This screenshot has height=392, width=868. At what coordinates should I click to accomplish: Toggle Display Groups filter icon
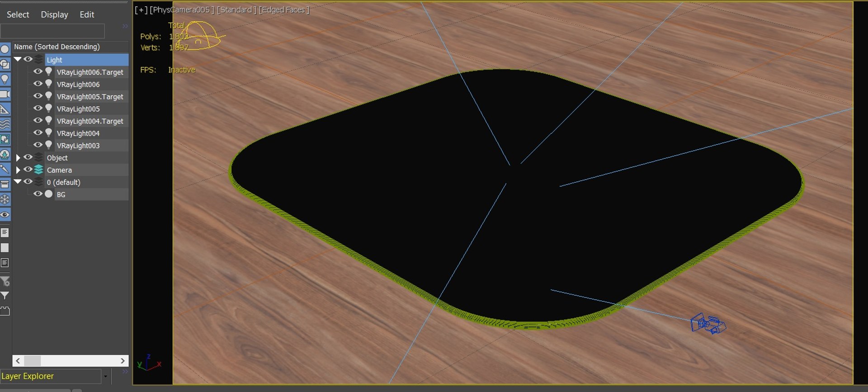click(5, 139)
